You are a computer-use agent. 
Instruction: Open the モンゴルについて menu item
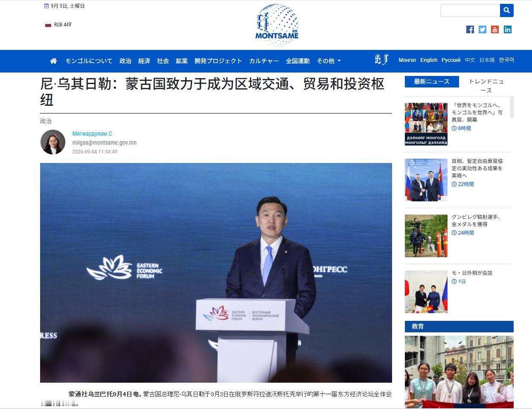89,61
